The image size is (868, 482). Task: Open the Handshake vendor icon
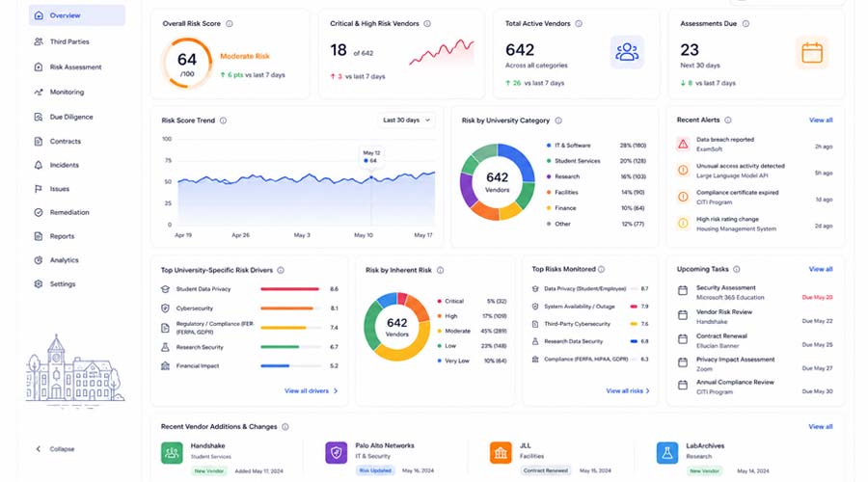pyautogui.click(x=173, y=453)
